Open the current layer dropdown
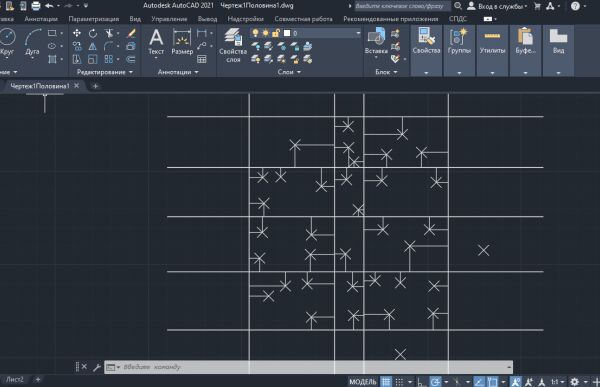Viewport: 600px width, 387px height. (x=358, y=33)
